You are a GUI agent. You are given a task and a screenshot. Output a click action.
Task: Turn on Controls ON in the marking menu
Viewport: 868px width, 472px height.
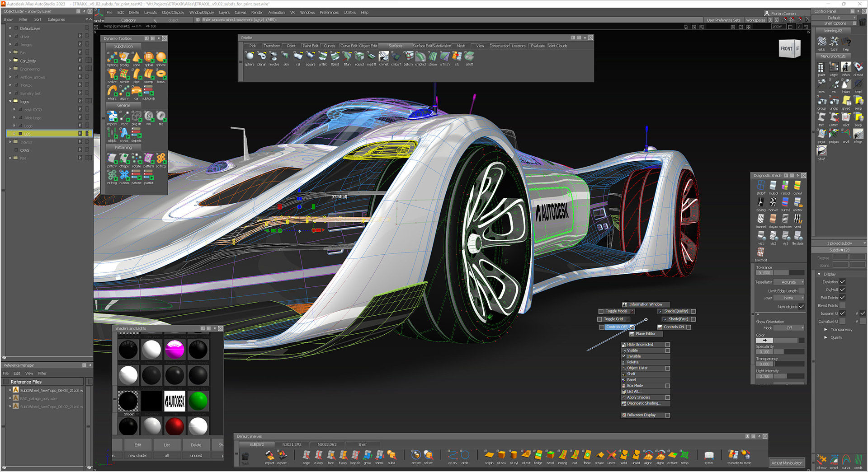[674, 327]
